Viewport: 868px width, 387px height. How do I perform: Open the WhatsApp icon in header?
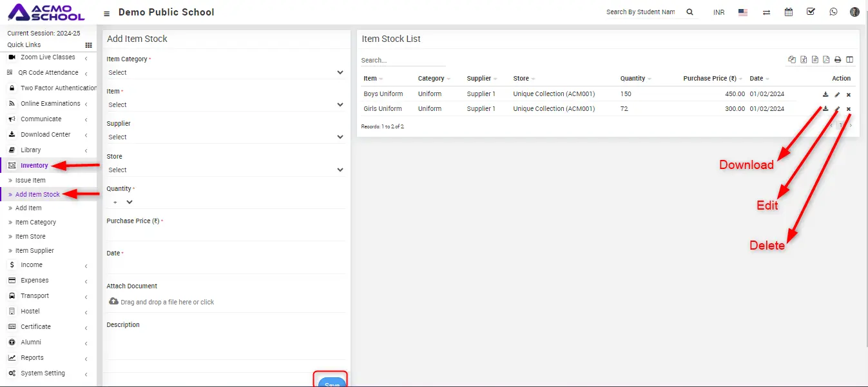833,12
